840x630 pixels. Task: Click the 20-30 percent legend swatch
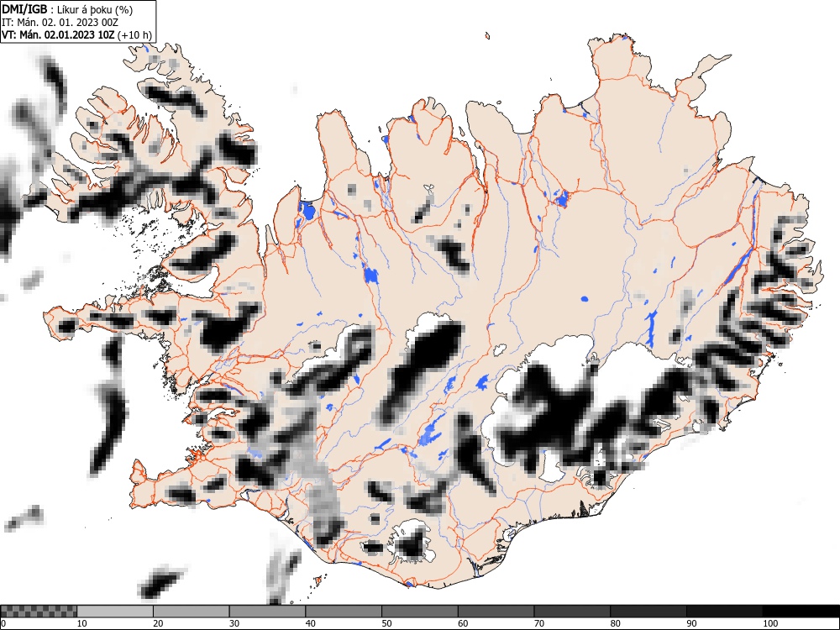click(192, 612)
